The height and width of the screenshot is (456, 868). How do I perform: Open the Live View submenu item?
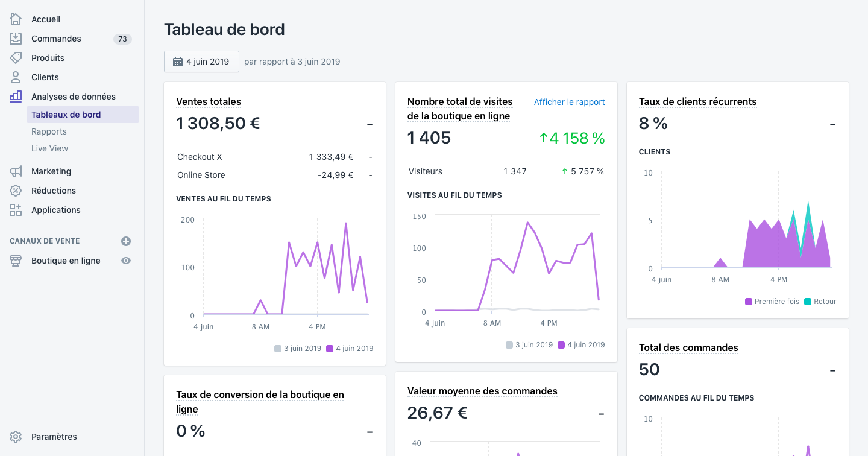(x=49, y=148)
